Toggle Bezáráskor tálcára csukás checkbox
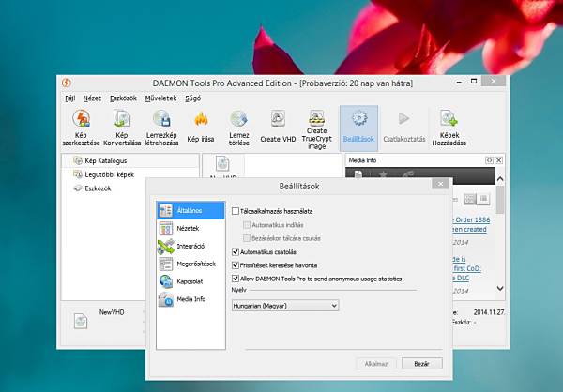This screenshot has width=563, height=392. click(247, 238)
